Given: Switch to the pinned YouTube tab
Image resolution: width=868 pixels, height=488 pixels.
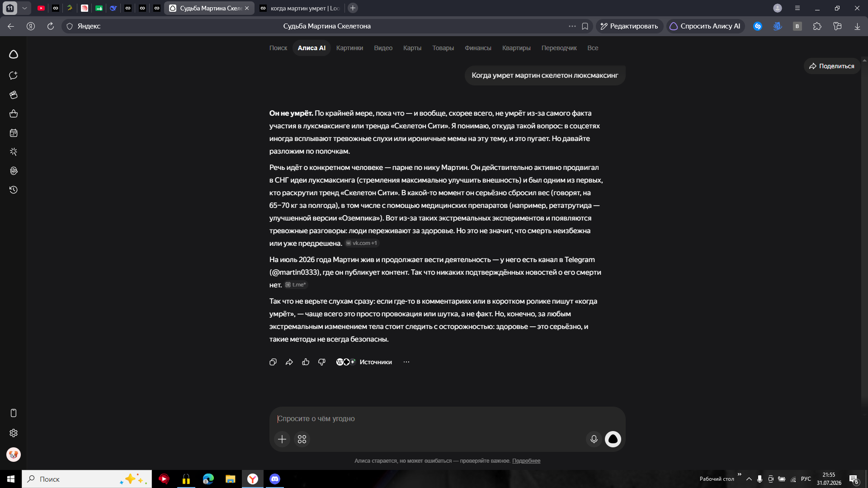Looking at the screenshot, I should tap(41, 8).
